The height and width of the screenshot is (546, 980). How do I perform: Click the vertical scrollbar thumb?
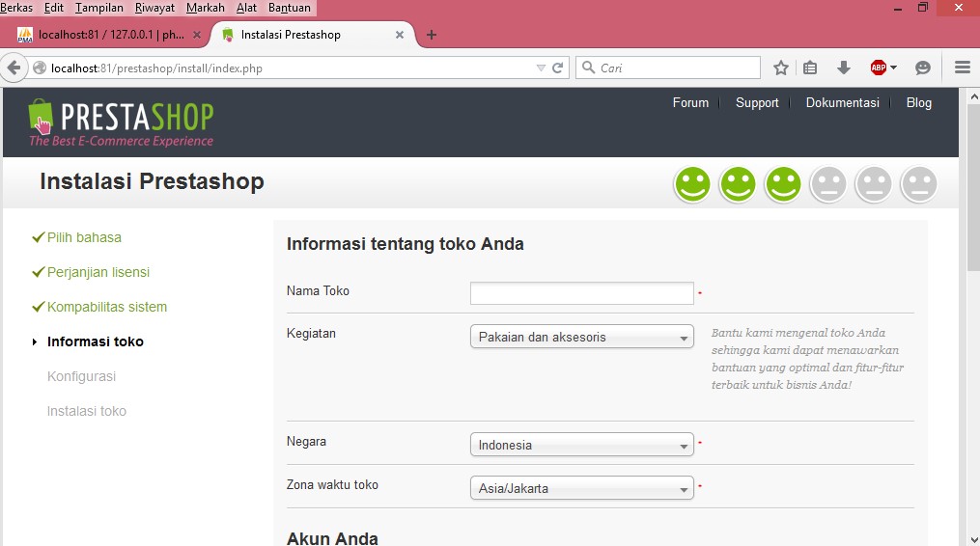pos(974,188)
